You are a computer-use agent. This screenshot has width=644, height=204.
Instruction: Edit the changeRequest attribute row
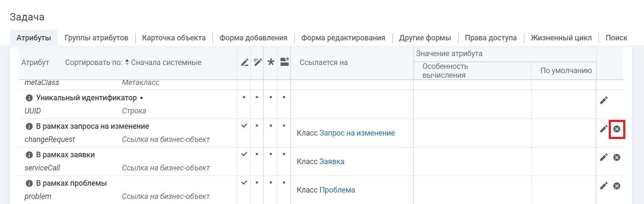[604, 129]
